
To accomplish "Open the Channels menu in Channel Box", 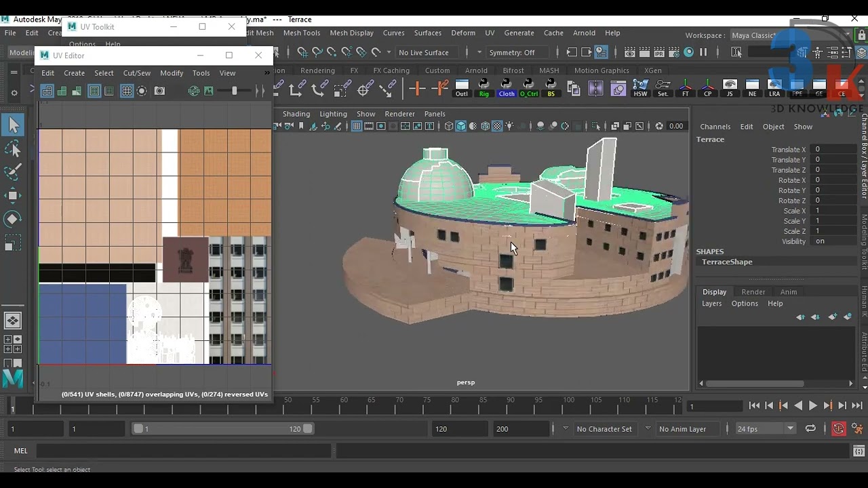I will coord(715,127).
